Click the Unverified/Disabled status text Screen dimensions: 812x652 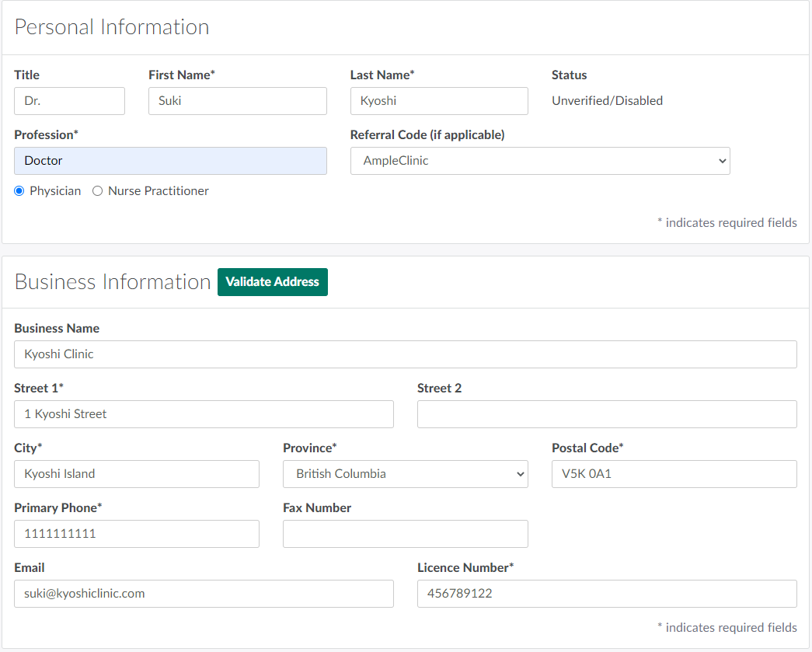607,101
